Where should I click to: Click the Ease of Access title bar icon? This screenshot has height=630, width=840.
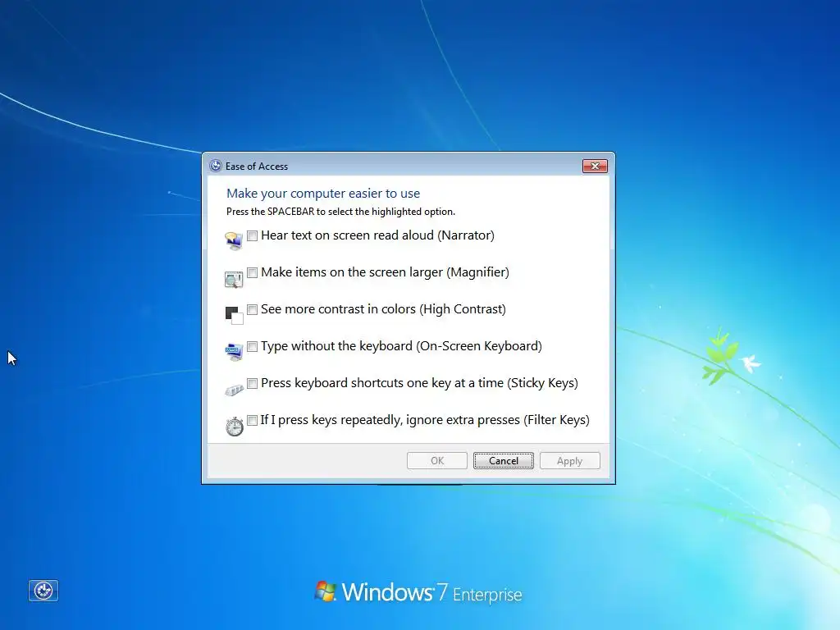[216, 166]
